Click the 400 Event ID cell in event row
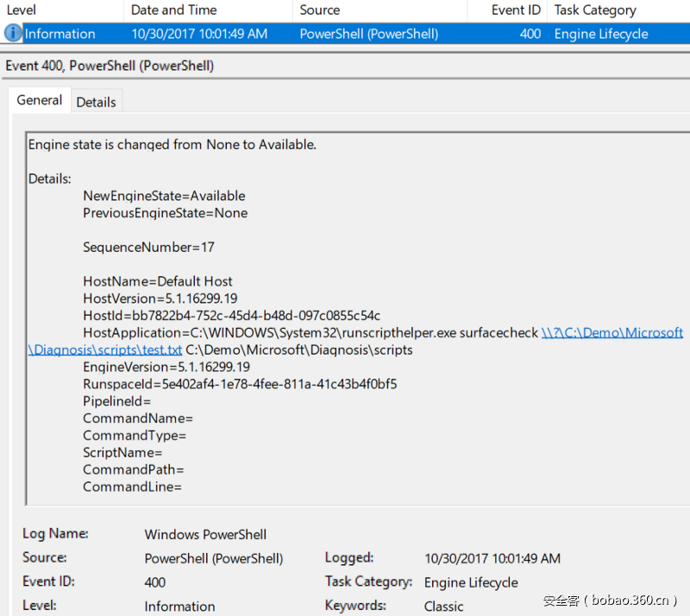This screenshot has height=616, width=690. [530, 34]
